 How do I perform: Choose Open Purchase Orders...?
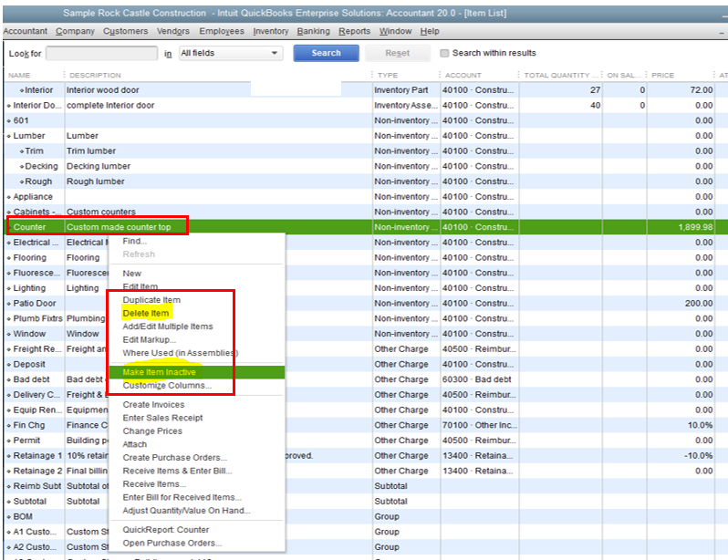click(172, 544)
